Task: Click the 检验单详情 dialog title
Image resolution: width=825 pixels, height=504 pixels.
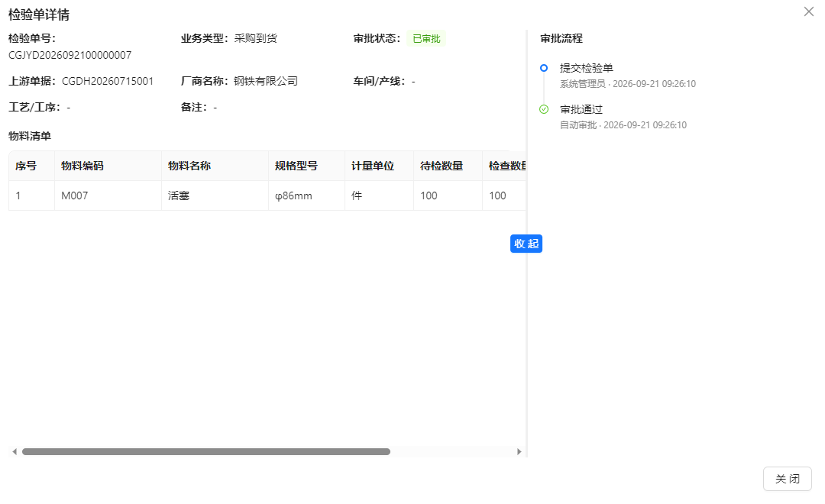Action: coord(39,15)
